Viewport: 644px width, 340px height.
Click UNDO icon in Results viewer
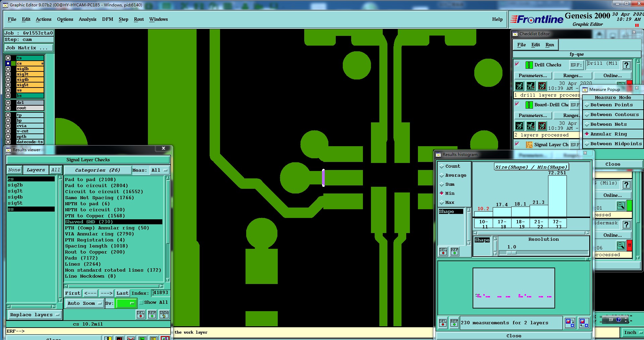coord(164,314)
